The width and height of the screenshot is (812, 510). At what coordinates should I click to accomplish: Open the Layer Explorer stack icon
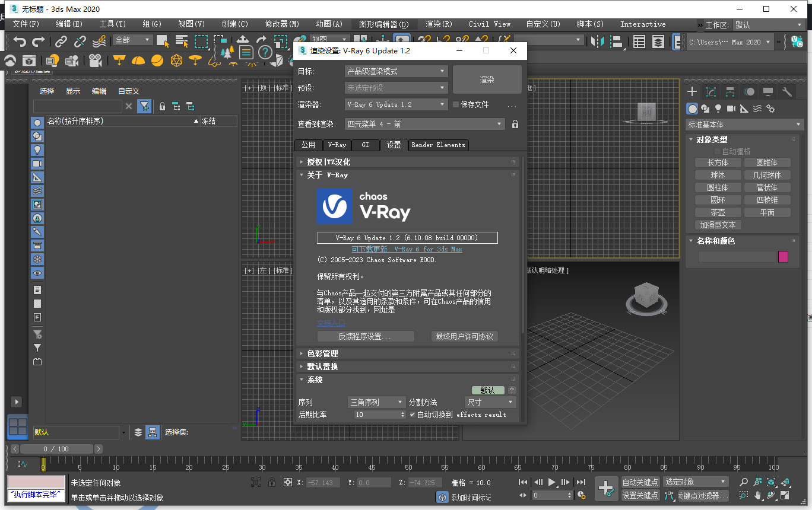coord(658,42)
